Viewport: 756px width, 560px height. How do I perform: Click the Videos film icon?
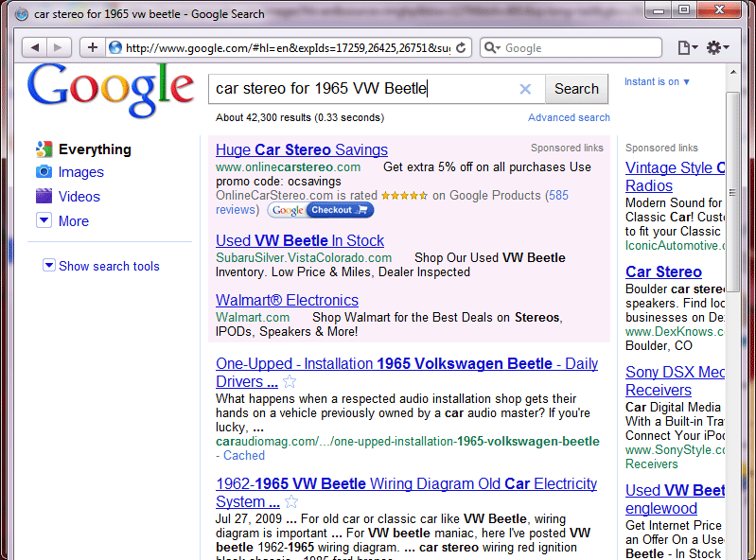[44, 196]
